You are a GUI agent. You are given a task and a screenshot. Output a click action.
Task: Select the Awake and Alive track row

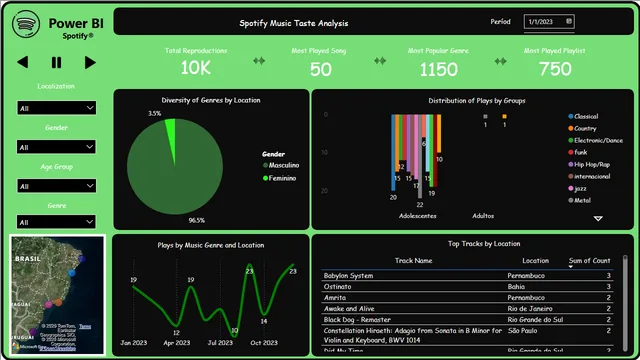coord(467,309)
